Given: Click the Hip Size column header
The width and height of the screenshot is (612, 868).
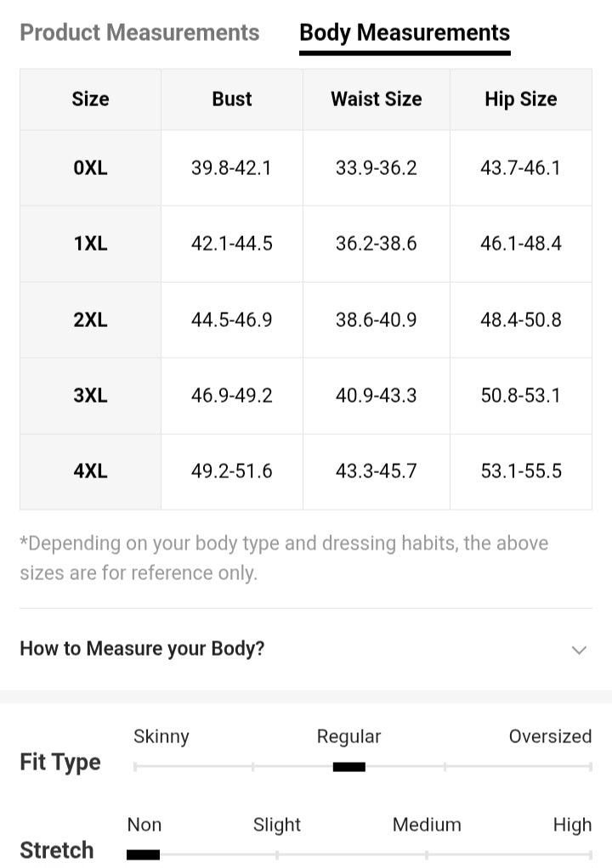Looking at the screenshot, I should click(x=520, y=99).
